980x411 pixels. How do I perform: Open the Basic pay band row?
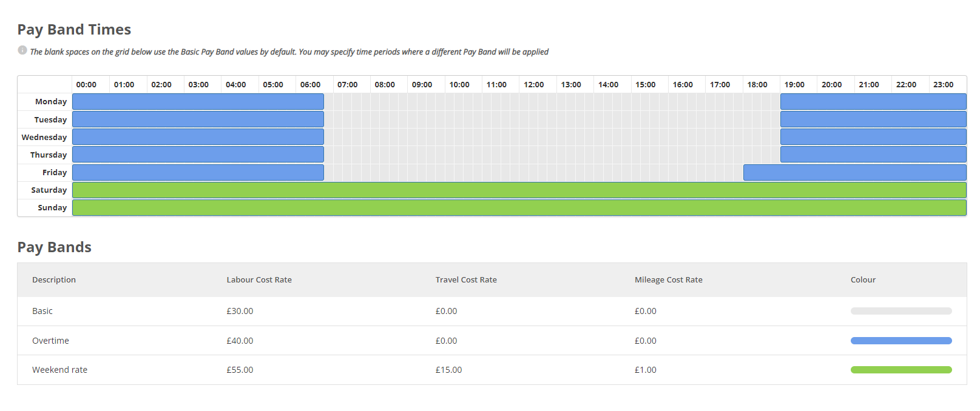(492, 311)
